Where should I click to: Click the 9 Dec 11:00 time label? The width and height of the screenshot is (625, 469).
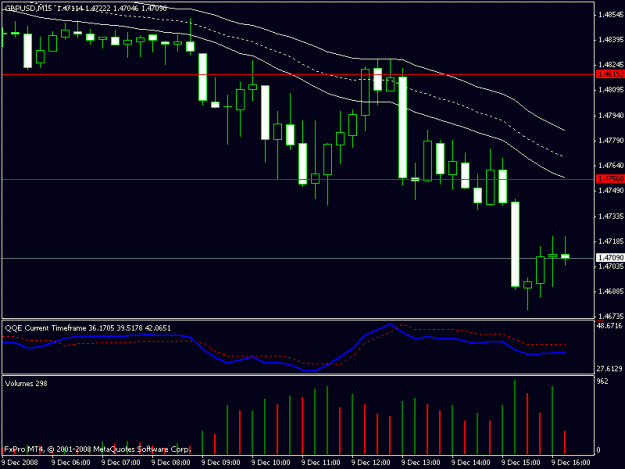(x=321, y=462)
